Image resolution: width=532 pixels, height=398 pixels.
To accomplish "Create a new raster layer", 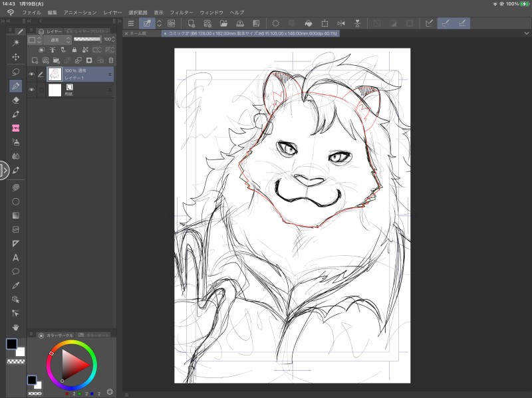I will coord(35,60).
